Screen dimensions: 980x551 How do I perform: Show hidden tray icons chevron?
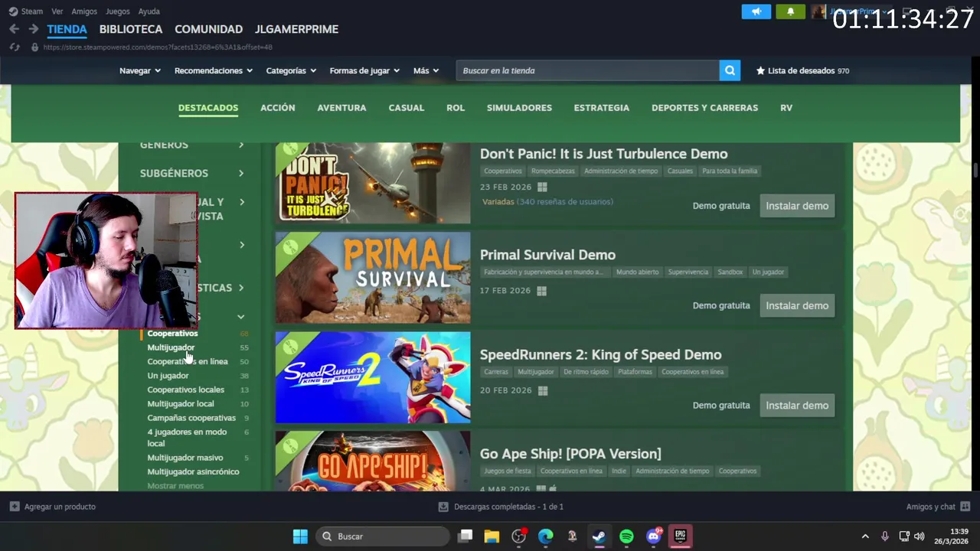coord(865,536)
